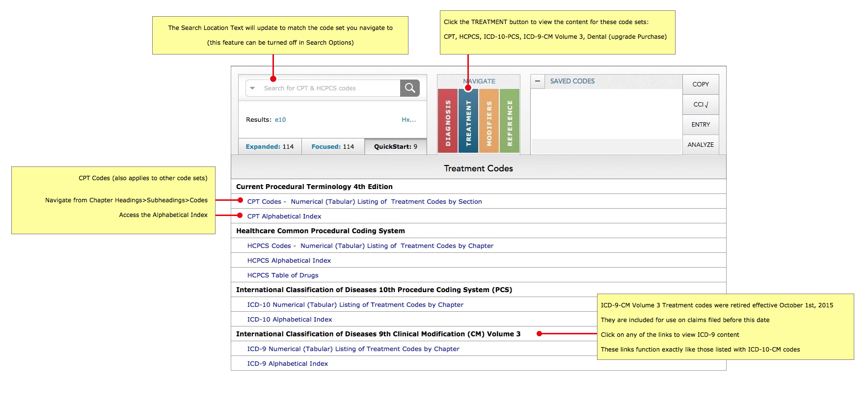Viewport: 868px width, 408px height.
Task: Switch to the Focused results tab
Action: 332,147
